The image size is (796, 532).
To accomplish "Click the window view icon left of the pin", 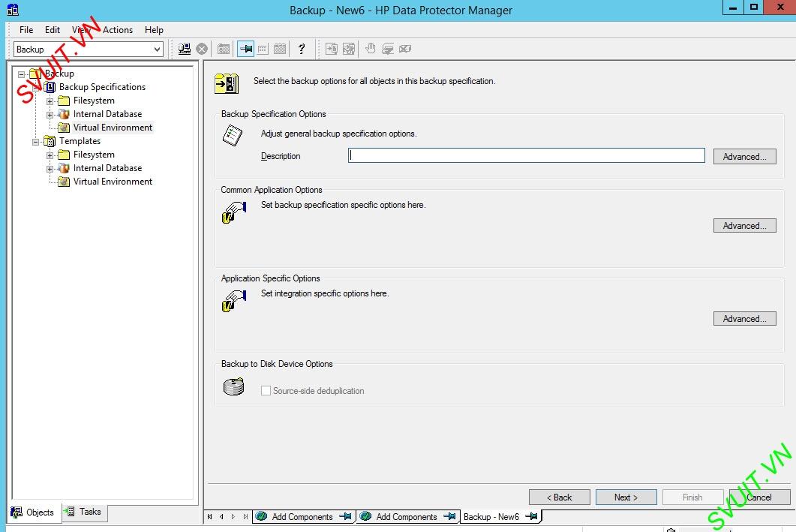I will pyautogui.click(x=224, y=49).
